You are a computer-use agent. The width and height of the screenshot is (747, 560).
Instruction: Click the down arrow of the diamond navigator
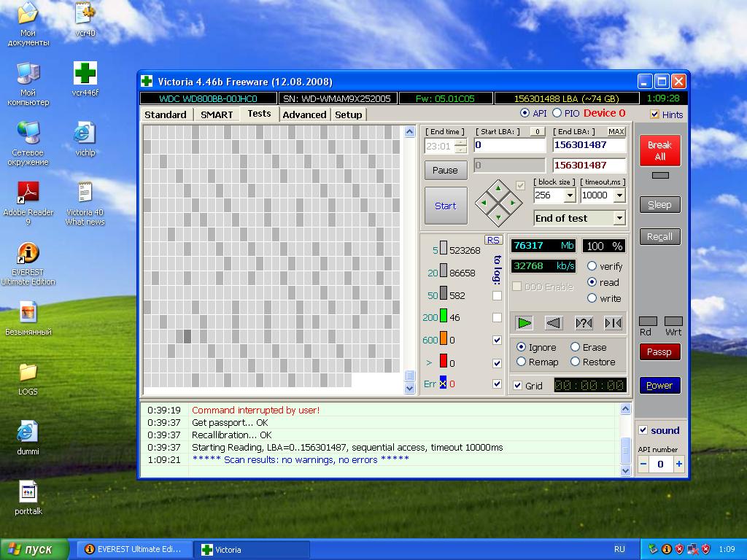498,217
